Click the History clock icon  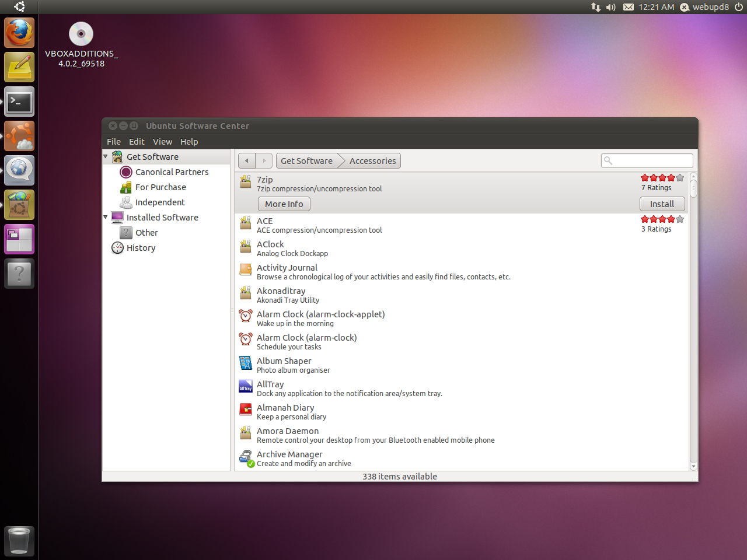117,248
